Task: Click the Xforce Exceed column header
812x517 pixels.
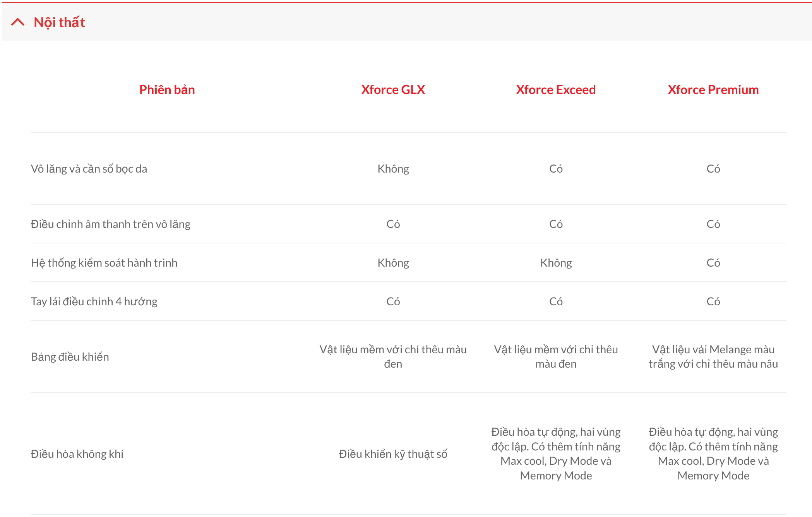Action: 556,90
